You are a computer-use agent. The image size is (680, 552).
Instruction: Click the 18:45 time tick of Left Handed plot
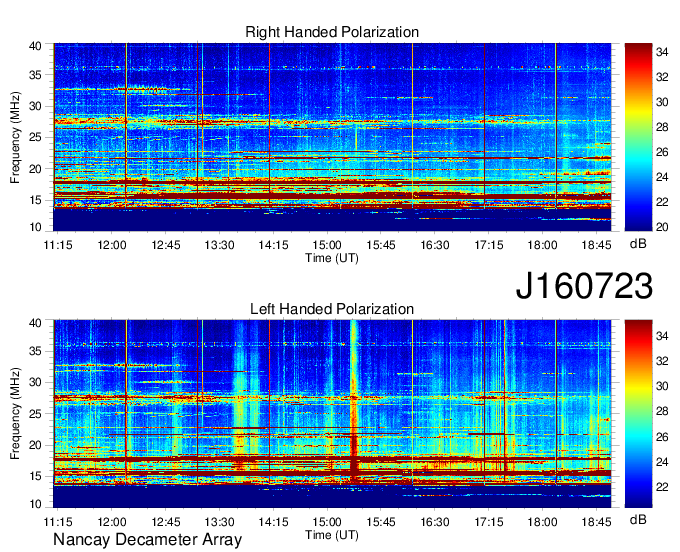pyautogui.click(x=596, y=522)
